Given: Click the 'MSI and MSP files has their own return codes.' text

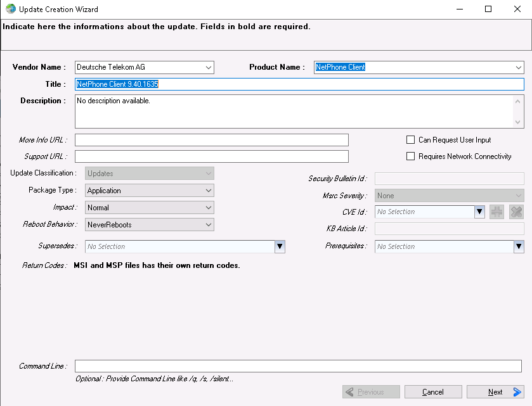Looking at the screenshot, I should click(x=157, y=265).
